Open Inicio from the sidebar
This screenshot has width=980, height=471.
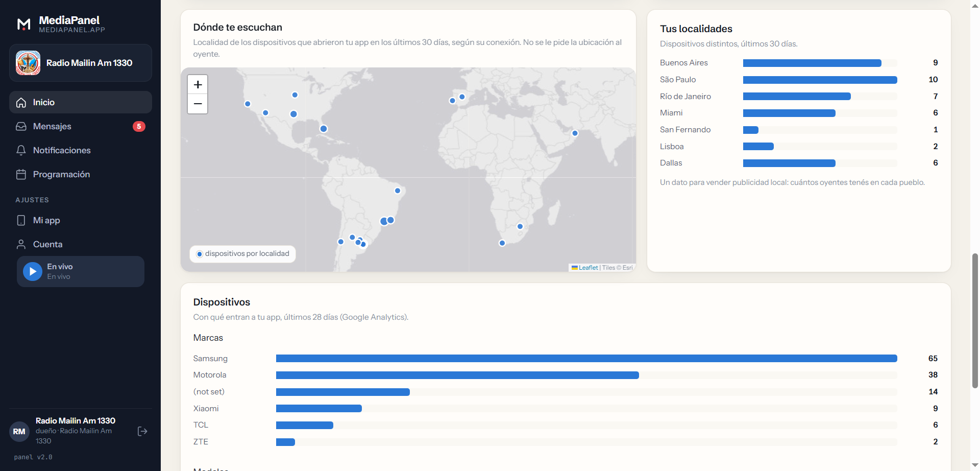point(81,102)
